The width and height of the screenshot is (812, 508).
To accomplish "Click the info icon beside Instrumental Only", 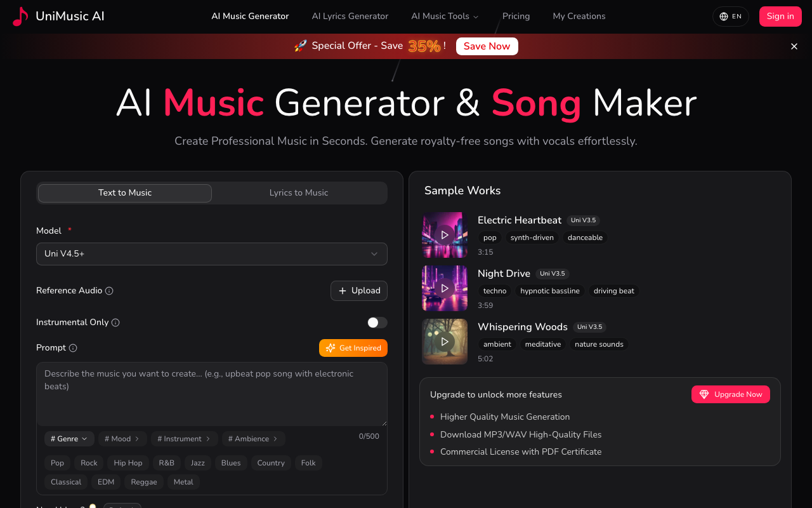I will 115,323.
